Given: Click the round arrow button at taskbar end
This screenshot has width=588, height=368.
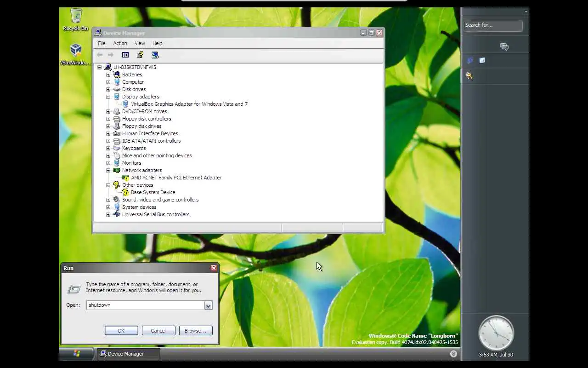Looking at the screenshot, I should click(x=453, y=354).
